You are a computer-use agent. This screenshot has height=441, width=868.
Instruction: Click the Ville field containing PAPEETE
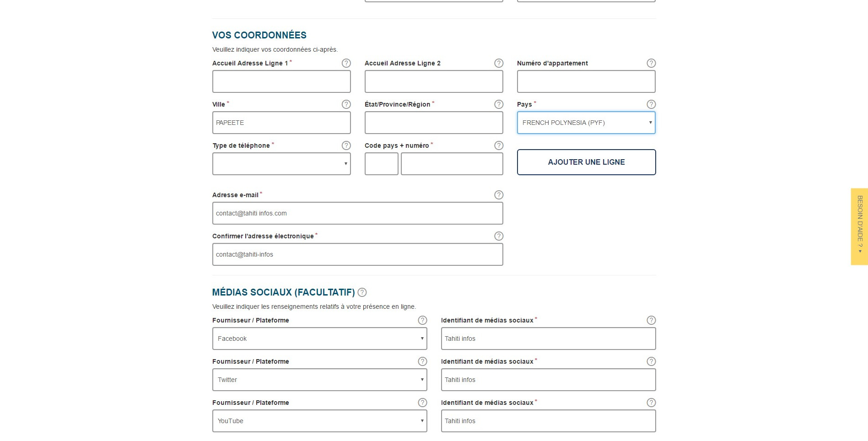click(281, 123)
